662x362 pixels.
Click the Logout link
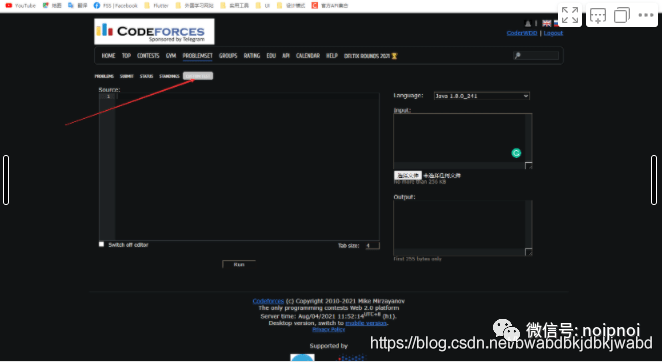553,33
